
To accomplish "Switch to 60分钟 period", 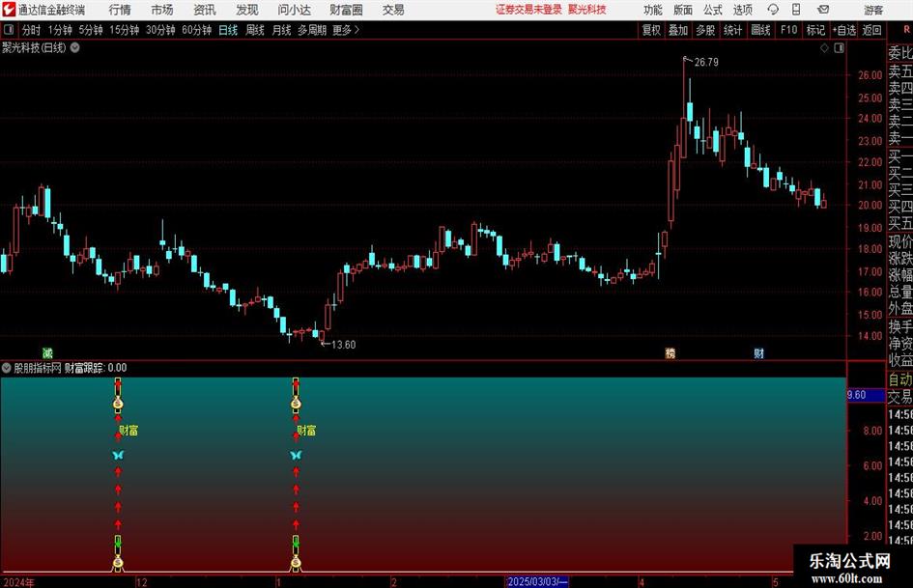I will (x=197, y=30).
